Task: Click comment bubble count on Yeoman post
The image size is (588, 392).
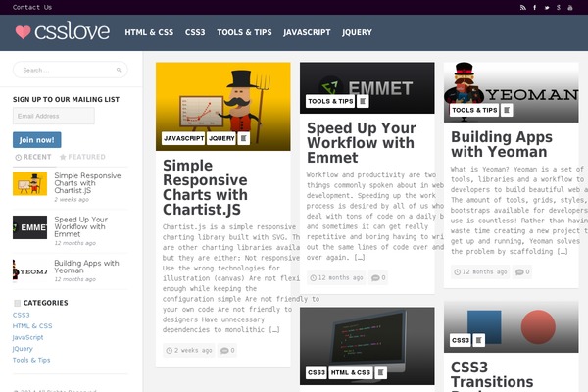Action: (522, 272)
